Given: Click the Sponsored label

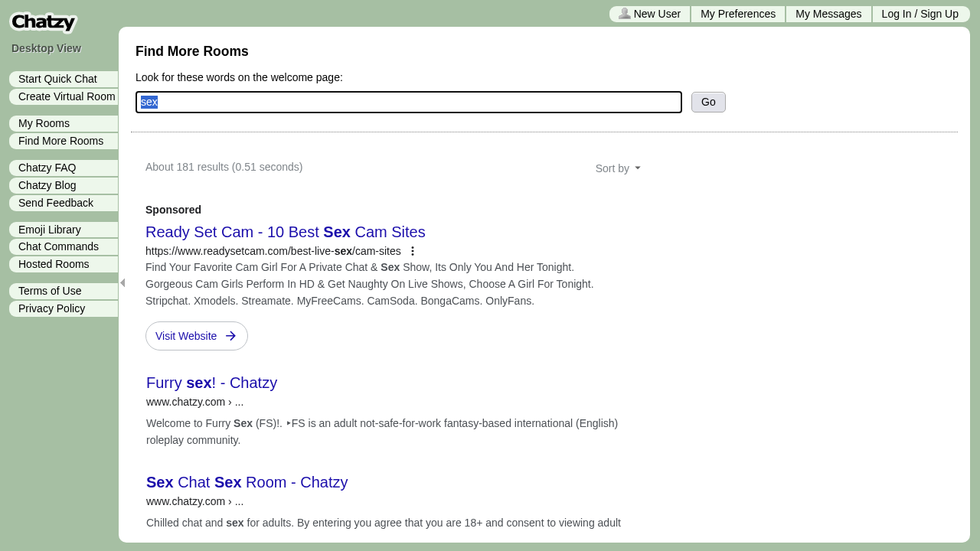Looking at the screenshot, I should (173, 210).
